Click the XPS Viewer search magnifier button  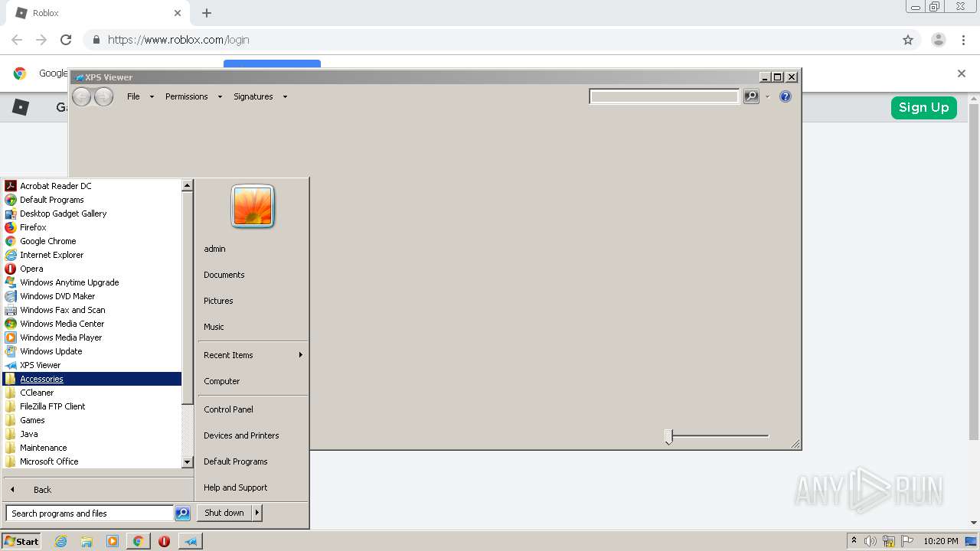(751, 96)
